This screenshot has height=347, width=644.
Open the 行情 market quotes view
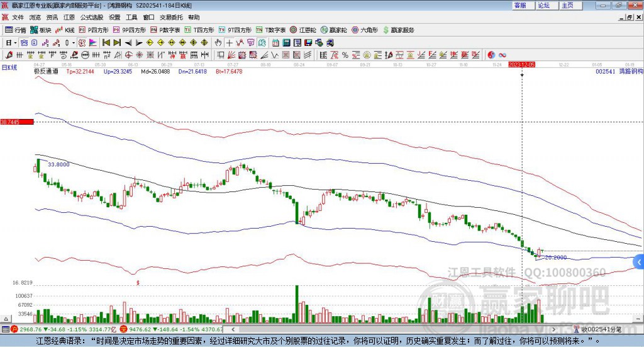[15, 30]
